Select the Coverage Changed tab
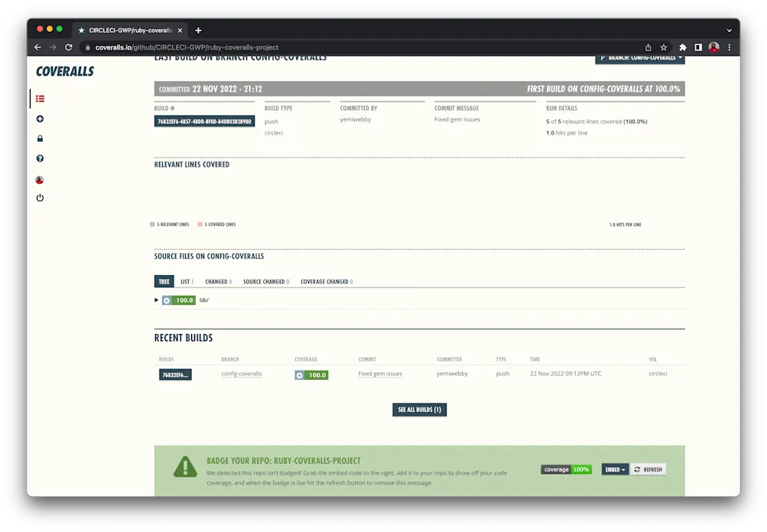Screen dimensions: 767x532 pos(327,281)
